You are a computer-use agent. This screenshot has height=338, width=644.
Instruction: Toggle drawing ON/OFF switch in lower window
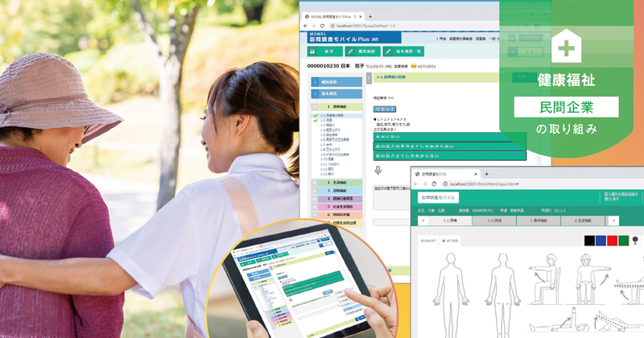click(x=427, y=241)
